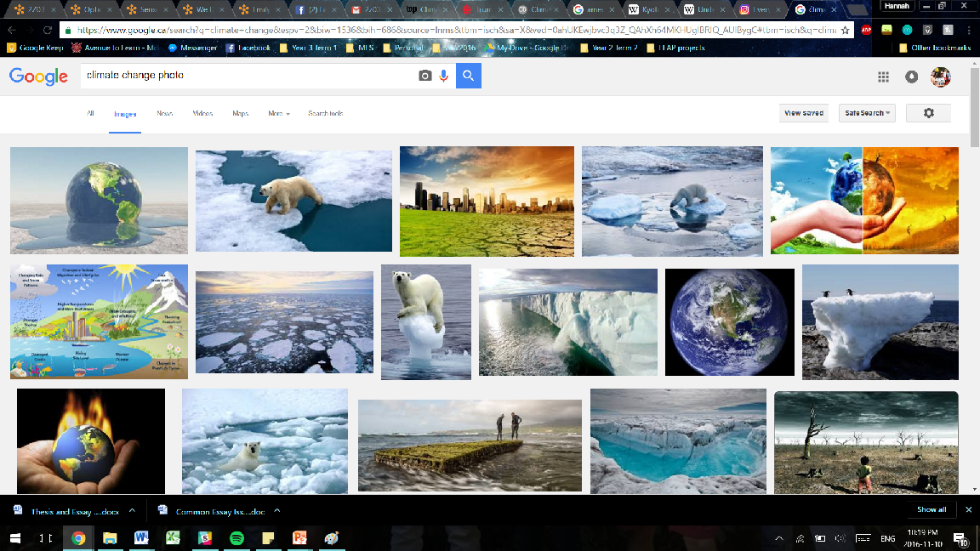The height and width of the screenshot is (551, 980).
Task: Switch to the News tab
Action: click(x=164, y=113)
